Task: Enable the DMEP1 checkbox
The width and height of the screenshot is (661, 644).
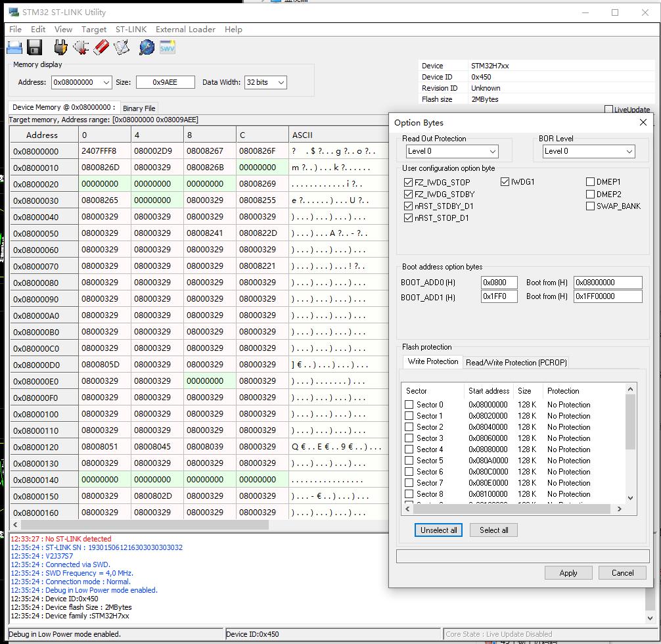Action: point(590,182)
